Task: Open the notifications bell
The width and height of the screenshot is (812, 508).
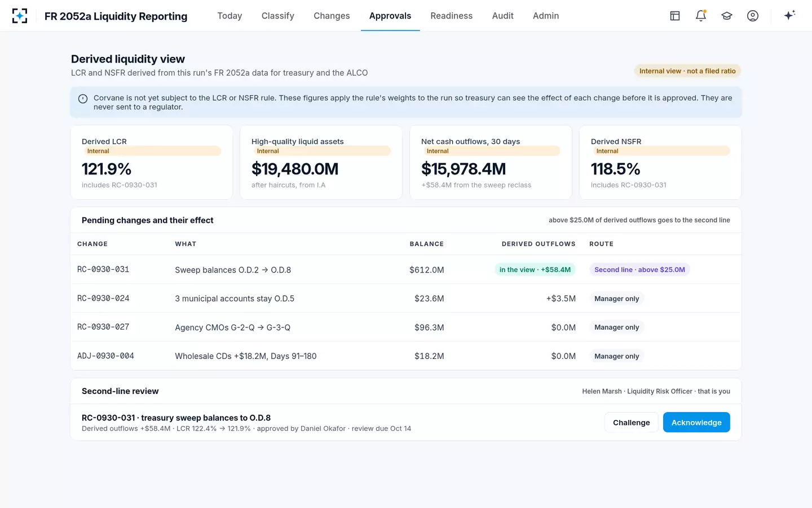Action: pos(701,16)
